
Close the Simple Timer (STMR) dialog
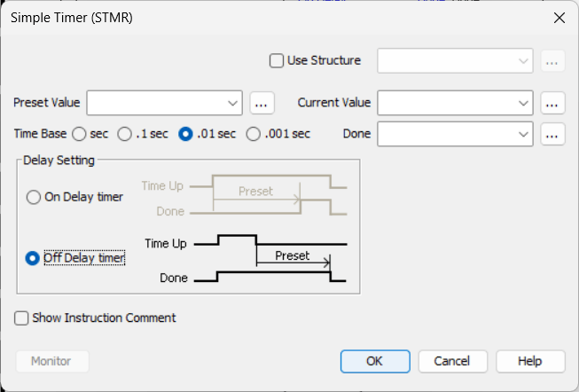(x=559, y=18)
